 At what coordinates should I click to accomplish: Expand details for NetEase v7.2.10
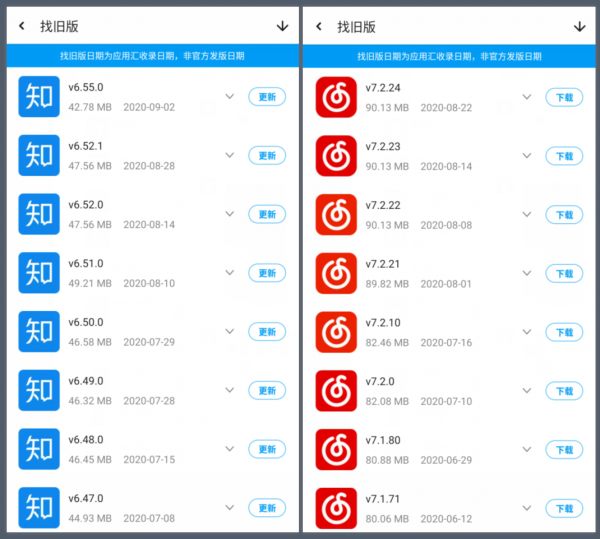[x=527, y=332]
